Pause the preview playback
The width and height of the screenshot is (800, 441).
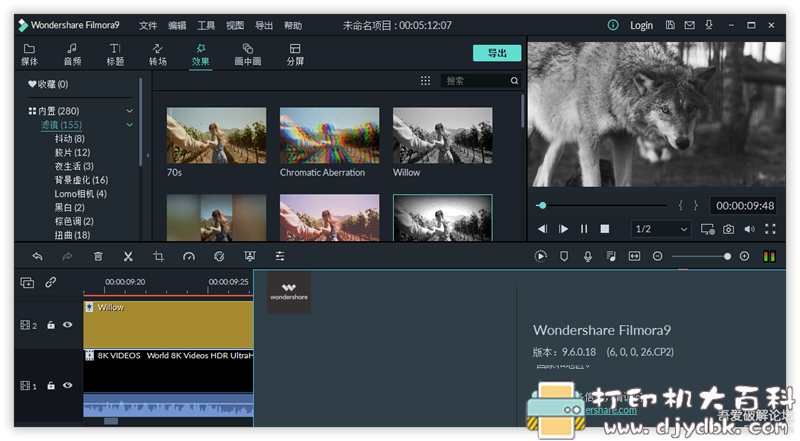point(584,229)
